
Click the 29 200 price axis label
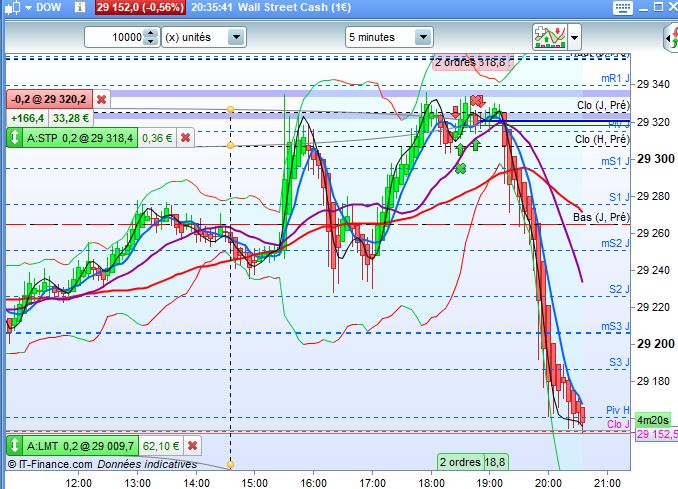[x=656, y=344]
